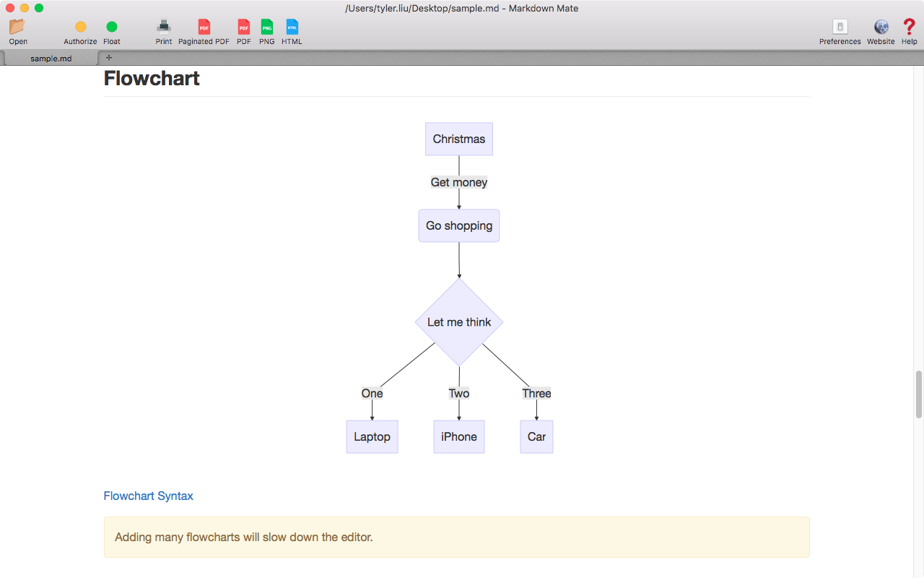The image size is (924, 578).
Task: Toggle the green Float button
Action: click(112, 27)
